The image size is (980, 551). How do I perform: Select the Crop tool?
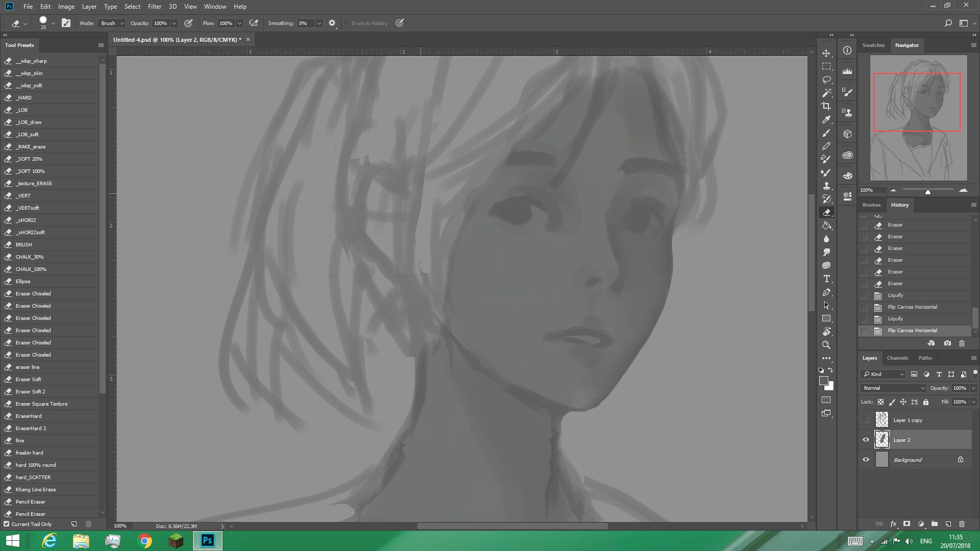tap(826, 106)
